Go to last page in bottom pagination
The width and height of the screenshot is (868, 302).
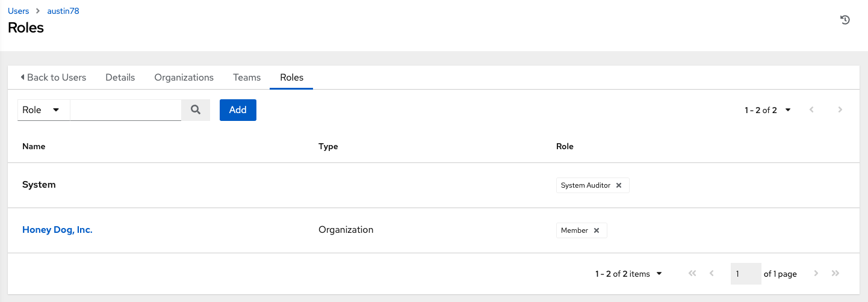(835, 273)
